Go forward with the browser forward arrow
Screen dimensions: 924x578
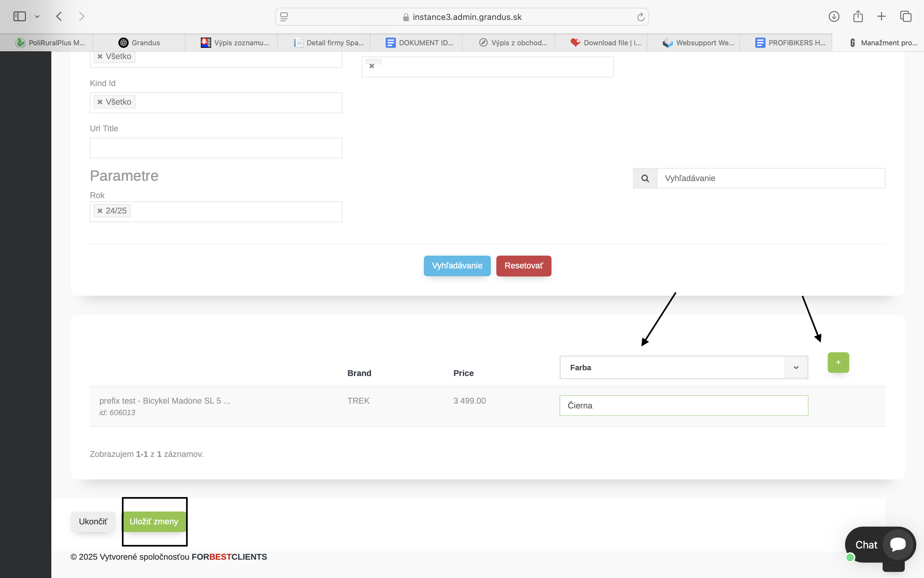tap(81, 16)
